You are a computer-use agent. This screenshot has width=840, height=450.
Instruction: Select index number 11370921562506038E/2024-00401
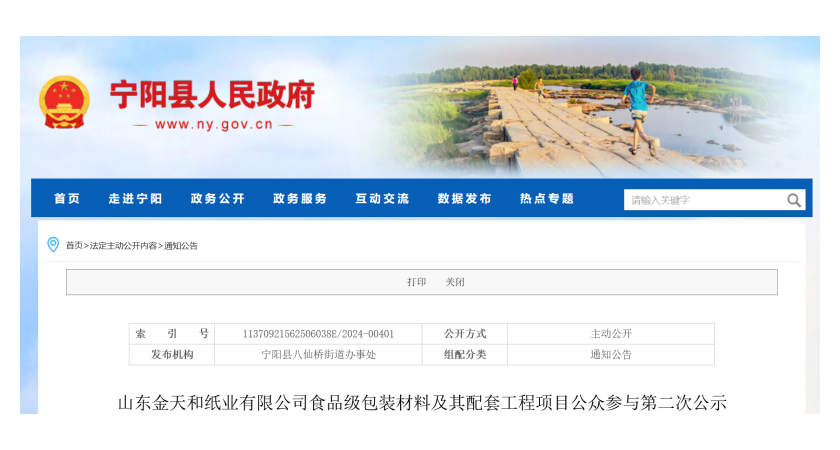tap(318, 334)
